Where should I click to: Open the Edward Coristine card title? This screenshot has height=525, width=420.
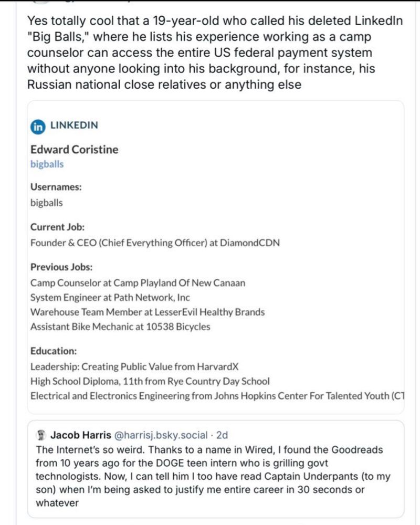(75, 149)
